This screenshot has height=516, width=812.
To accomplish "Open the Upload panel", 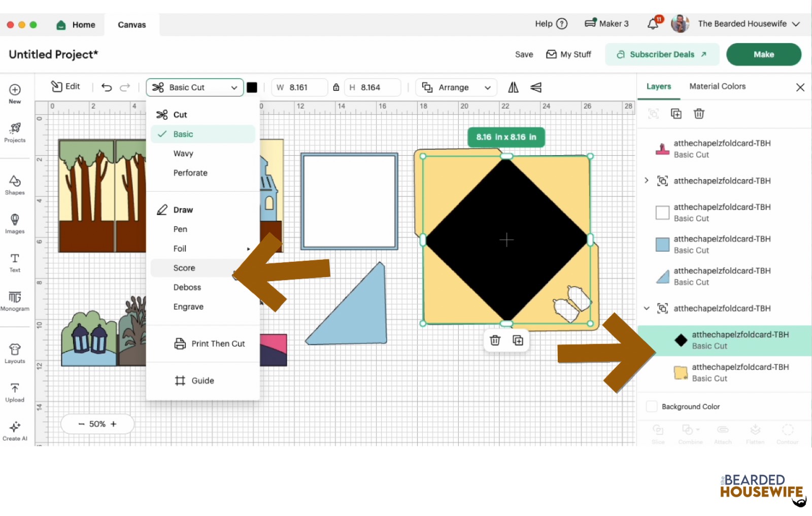I will click(15, 392).
